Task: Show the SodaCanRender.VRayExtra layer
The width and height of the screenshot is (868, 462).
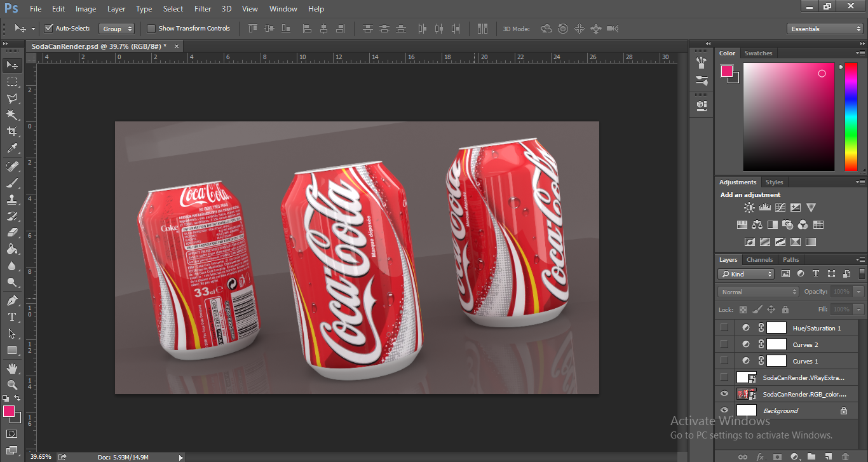Action: pos(724,377)
